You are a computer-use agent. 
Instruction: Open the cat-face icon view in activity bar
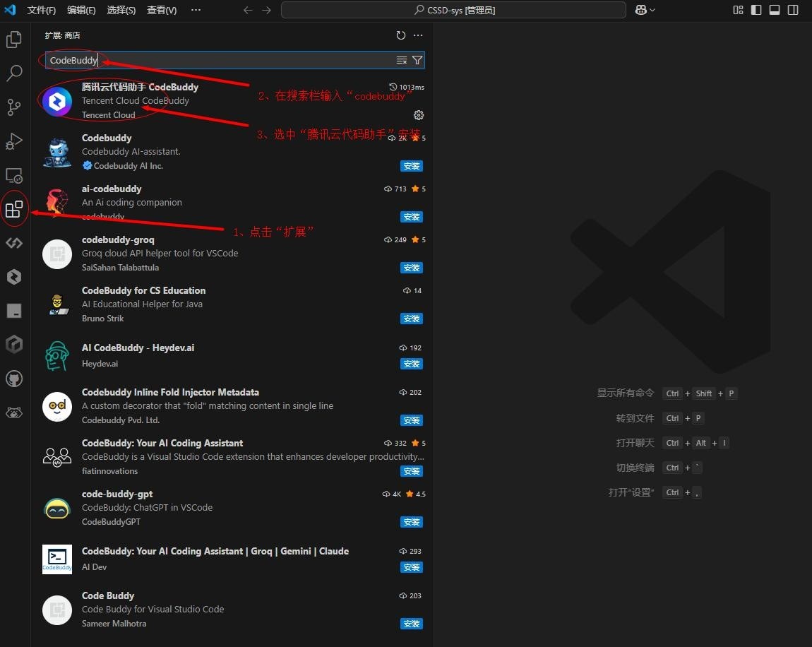click(x=14, y=412)
